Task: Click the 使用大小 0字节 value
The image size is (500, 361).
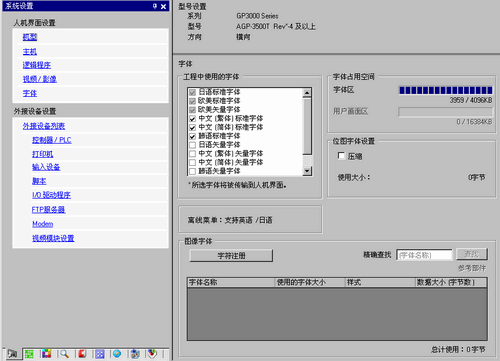Action: (477, 178)
